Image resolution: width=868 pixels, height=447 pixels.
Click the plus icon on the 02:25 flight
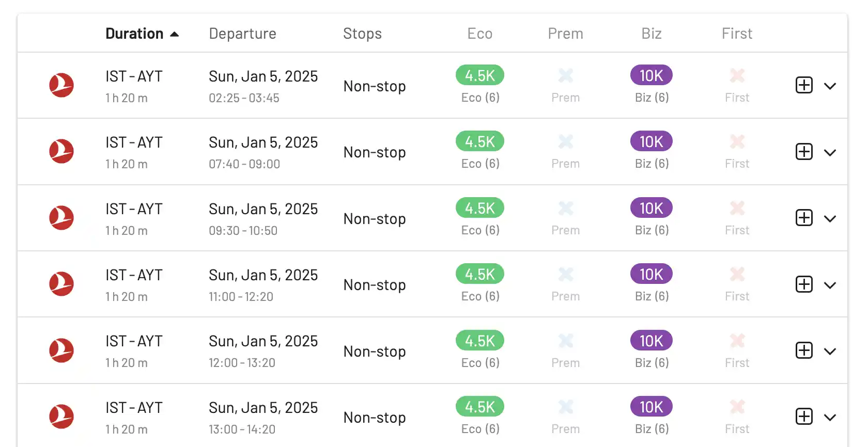(x=804, y=85)
